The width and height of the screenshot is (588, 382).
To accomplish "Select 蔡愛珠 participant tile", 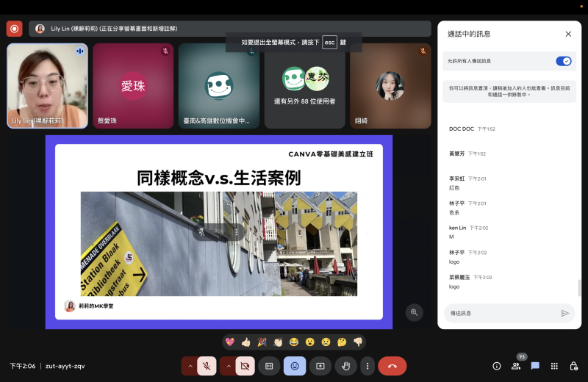I will pos(133,86).
